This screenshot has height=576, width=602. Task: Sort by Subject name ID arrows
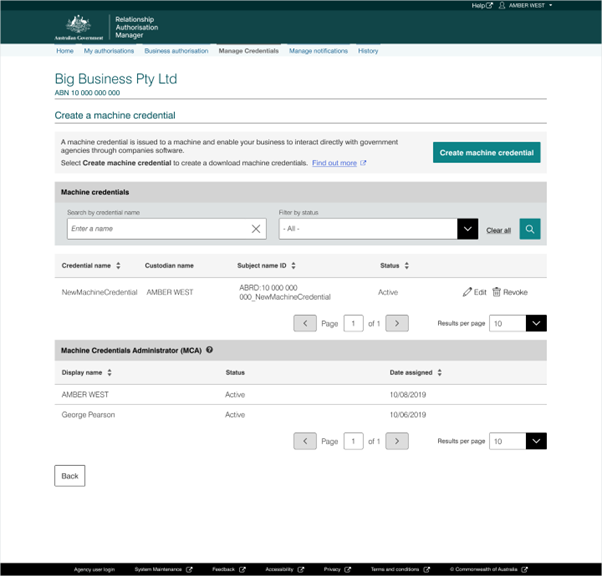pyautogui.click(x=293, y=266)
